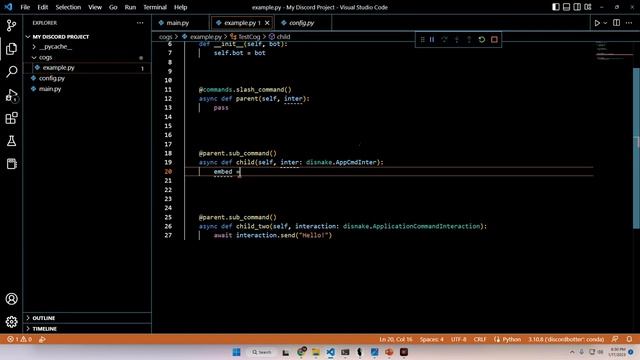Open Customize Layout
640x360 pixels.
pos(588,7)
